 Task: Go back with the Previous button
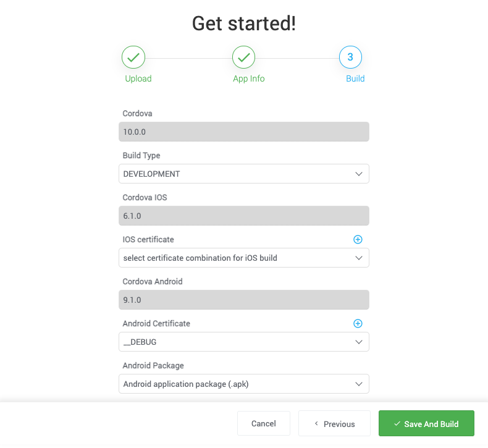pos(334,424)
